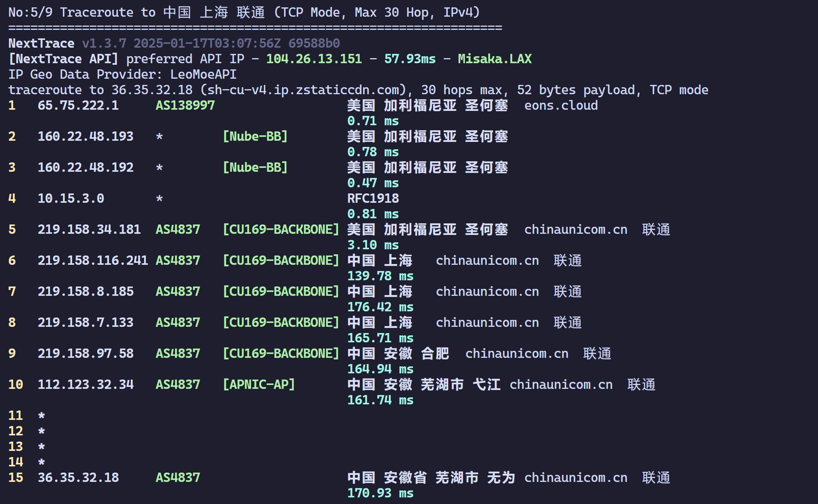This screenshot has width=818, height=504.
Task: Click the Misaka.LAX node label
Action: pos(495,59)
